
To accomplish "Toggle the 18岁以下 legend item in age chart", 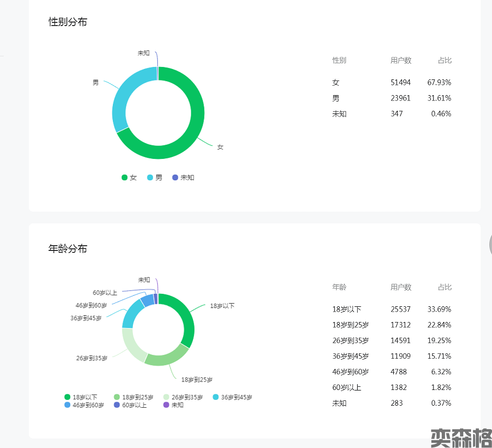I will click(x=80, y=397).
